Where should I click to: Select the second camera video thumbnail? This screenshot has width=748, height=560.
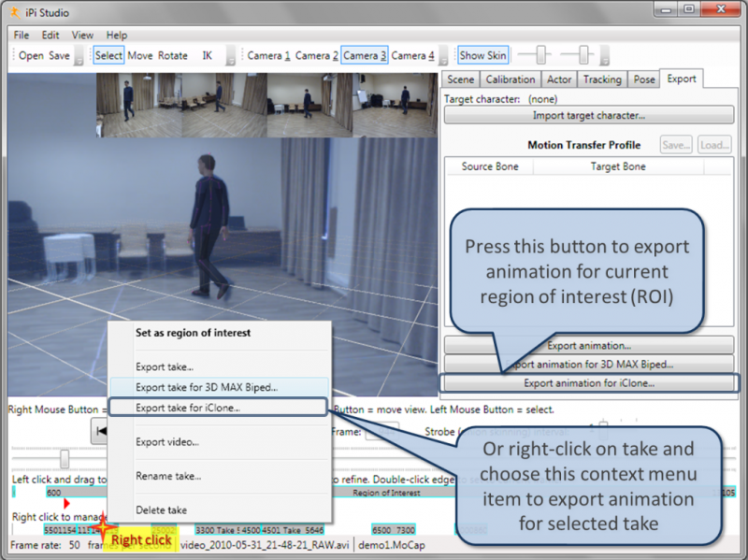pos(224,105)
